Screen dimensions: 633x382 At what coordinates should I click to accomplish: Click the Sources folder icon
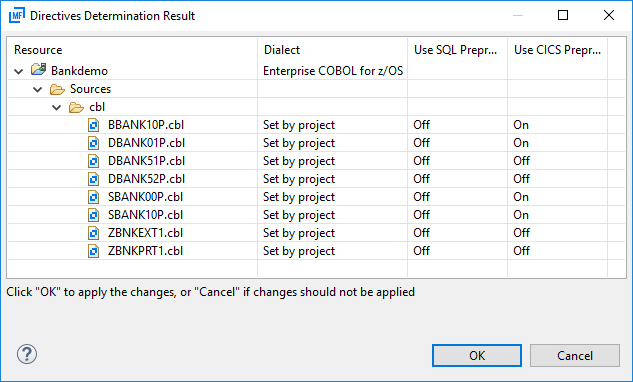[x=57, y=89]
